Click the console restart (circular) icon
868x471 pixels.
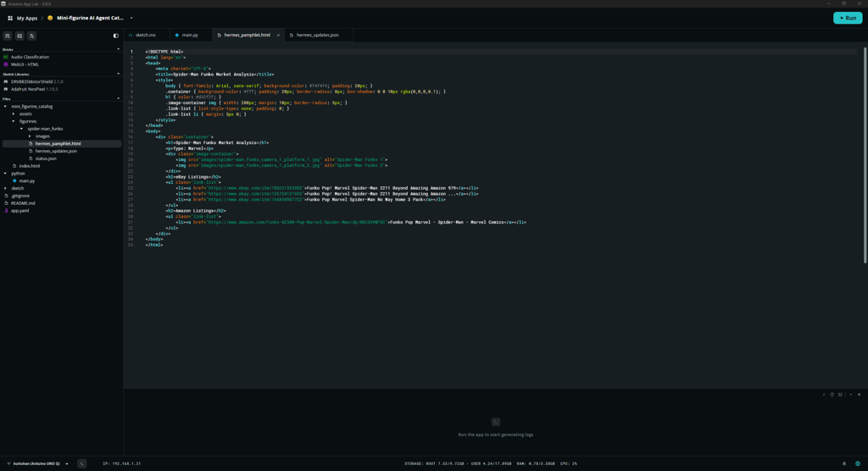(x=832, y=395)
